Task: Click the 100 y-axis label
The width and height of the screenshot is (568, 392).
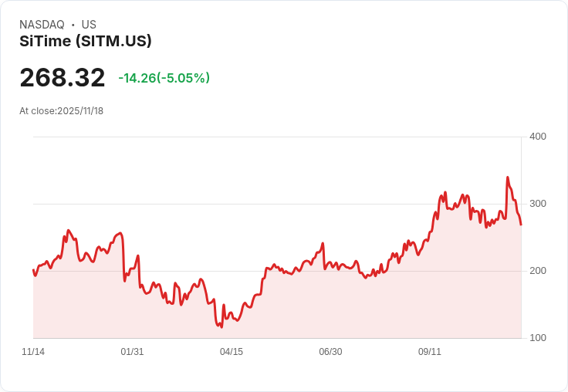Action: click(x=538, y=338)
